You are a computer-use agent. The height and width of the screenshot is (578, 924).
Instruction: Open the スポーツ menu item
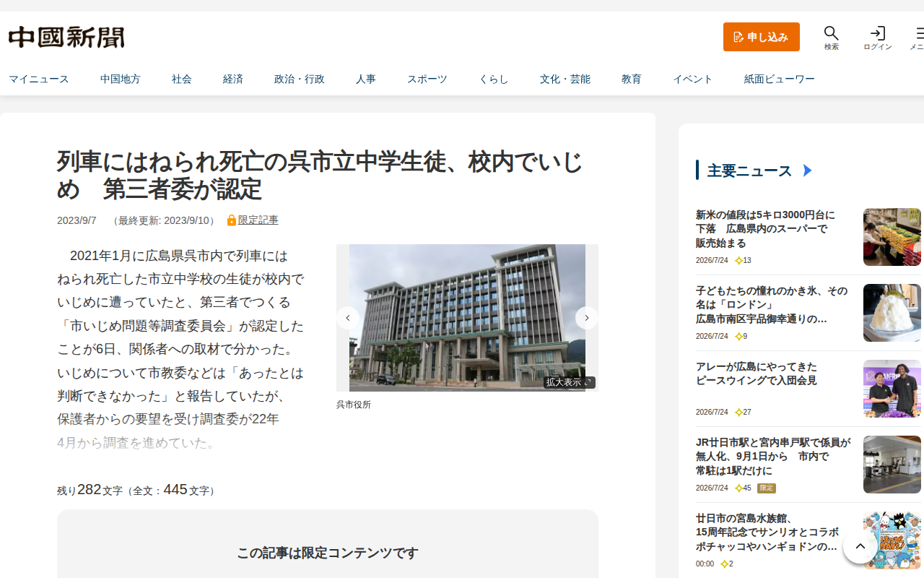pyautogui.click(x=427, y=79)
